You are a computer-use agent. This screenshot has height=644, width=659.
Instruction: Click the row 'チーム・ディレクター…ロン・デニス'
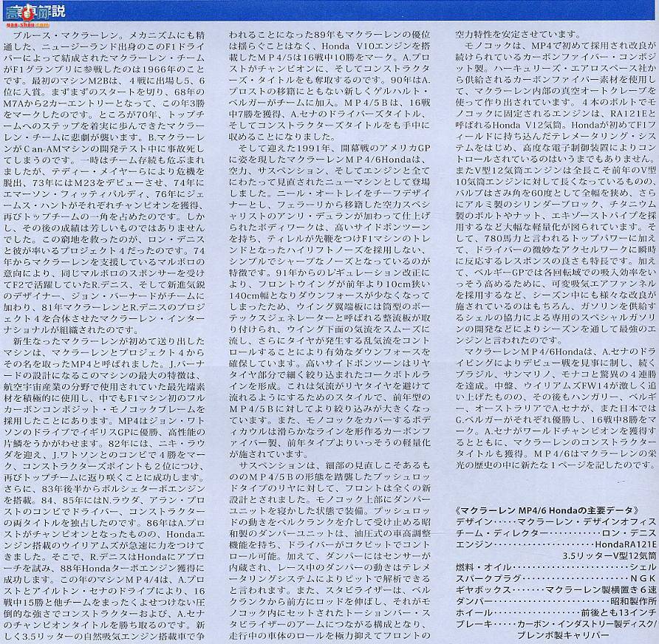click(556, 533)
